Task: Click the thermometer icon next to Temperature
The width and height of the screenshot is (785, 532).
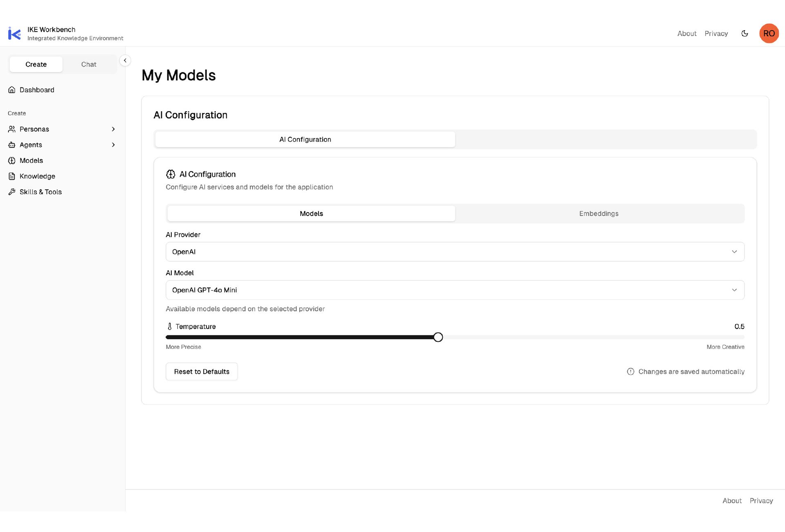Action: 170,326
